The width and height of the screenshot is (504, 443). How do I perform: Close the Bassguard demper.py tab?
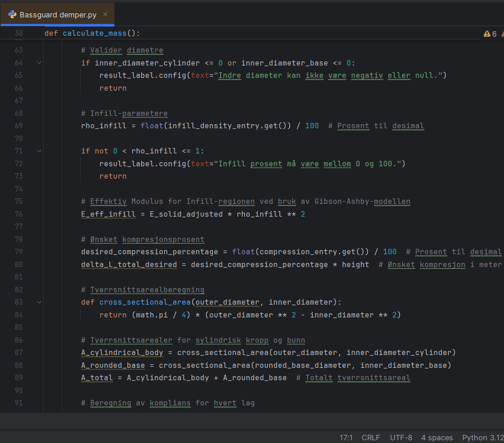point(105,15)
